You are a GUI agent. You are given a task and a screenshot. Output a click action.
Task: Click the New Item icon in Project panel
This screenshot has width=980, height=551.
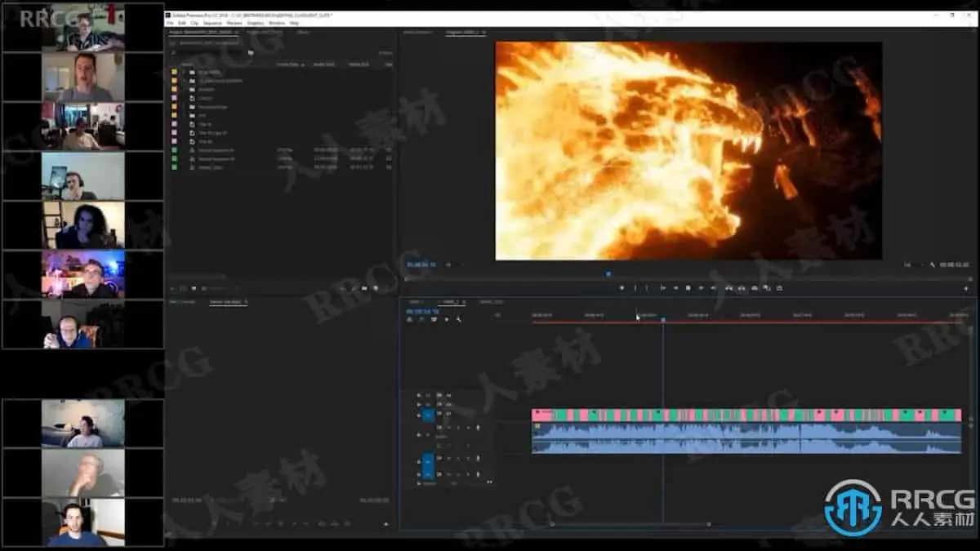tap(376, 287)
